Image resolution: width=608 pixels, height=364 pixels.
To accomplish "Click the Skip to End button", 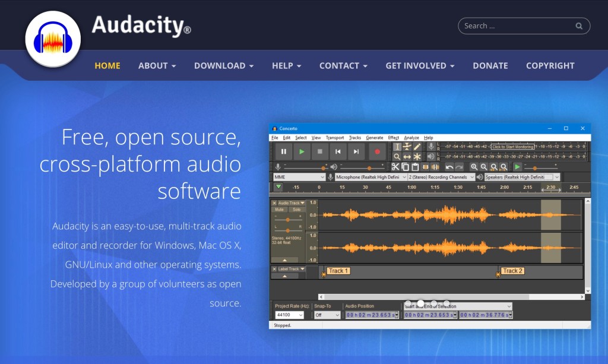I will click(x=356, y=152).
